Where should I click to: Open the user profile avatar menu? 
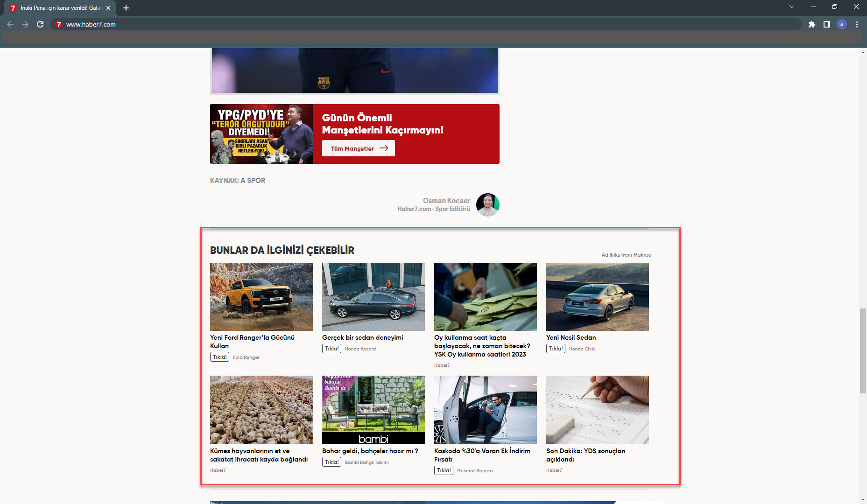click(842, 24)
